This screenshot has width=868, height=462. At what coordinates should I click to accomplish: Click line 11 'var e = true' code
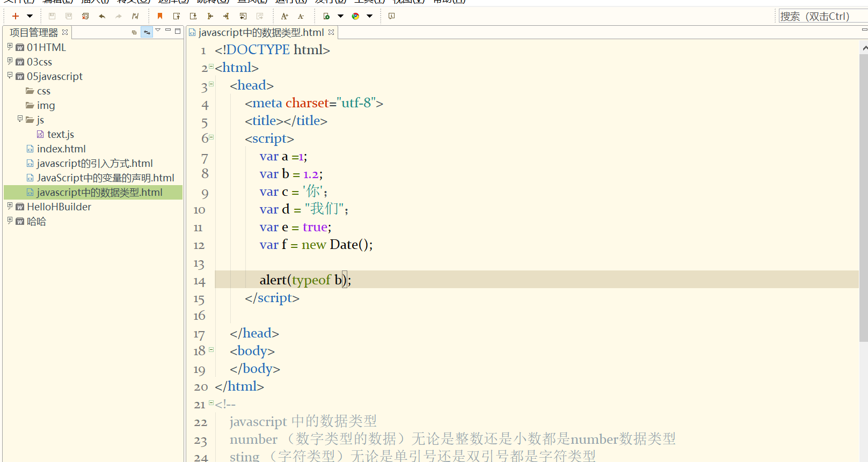[295, 227]
